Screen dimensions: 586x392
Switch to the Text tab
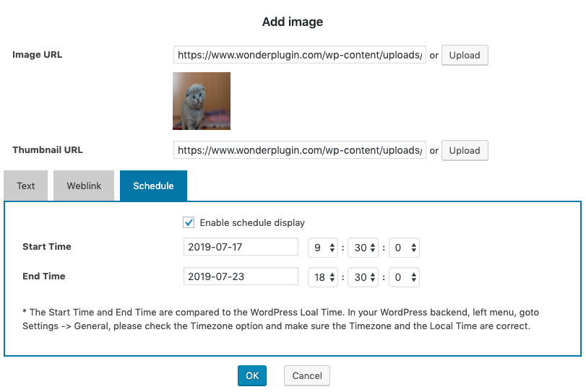(26, 186)
